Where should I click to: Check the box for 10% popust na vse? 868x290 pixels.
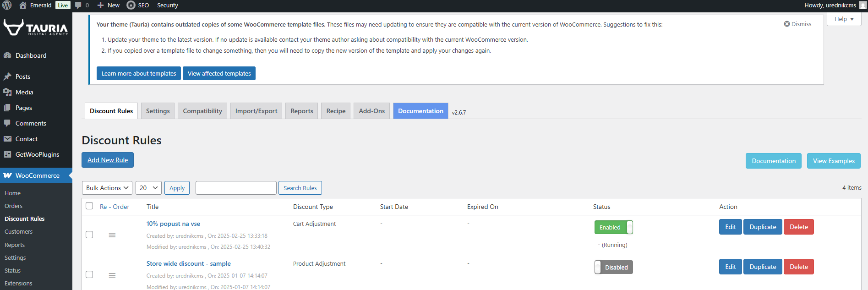tap(89, 235)
